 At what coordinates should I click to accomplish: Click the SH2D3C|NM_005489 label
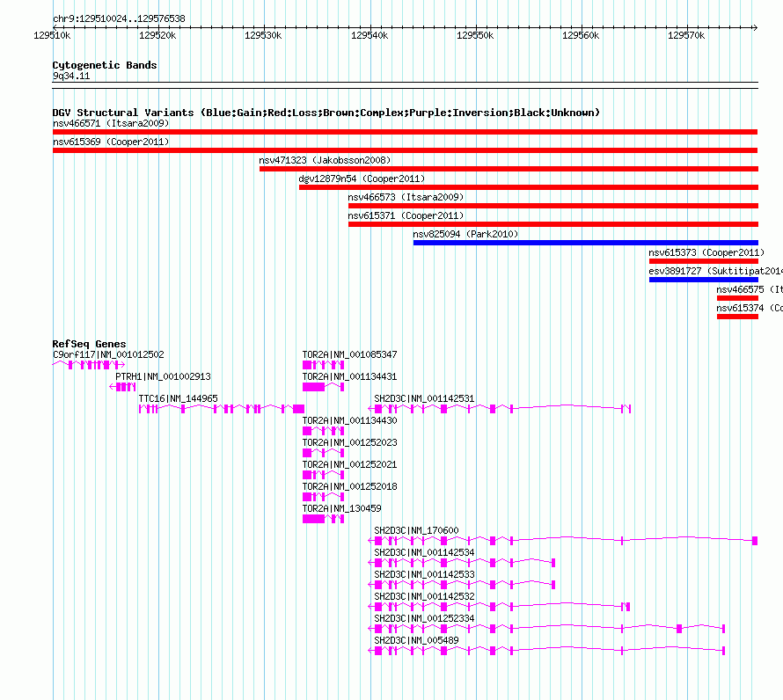point(416,640)
